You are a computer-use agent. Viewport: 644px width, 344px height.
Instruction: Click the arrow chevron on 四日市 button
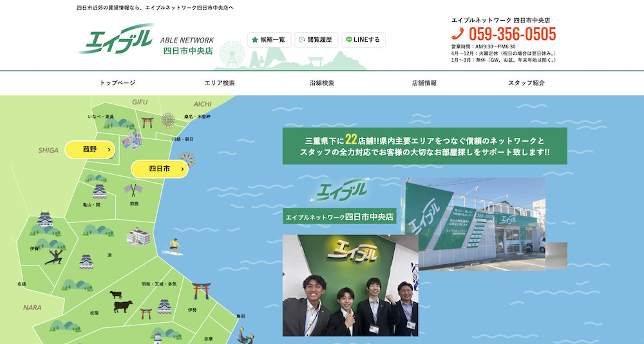(182, 169)
